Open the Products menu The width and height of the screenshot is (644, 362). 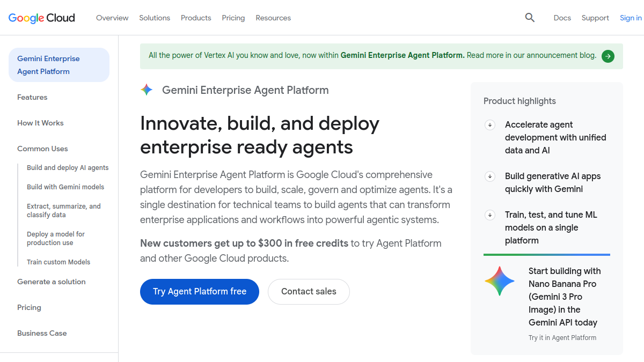(x=196, y=18)
